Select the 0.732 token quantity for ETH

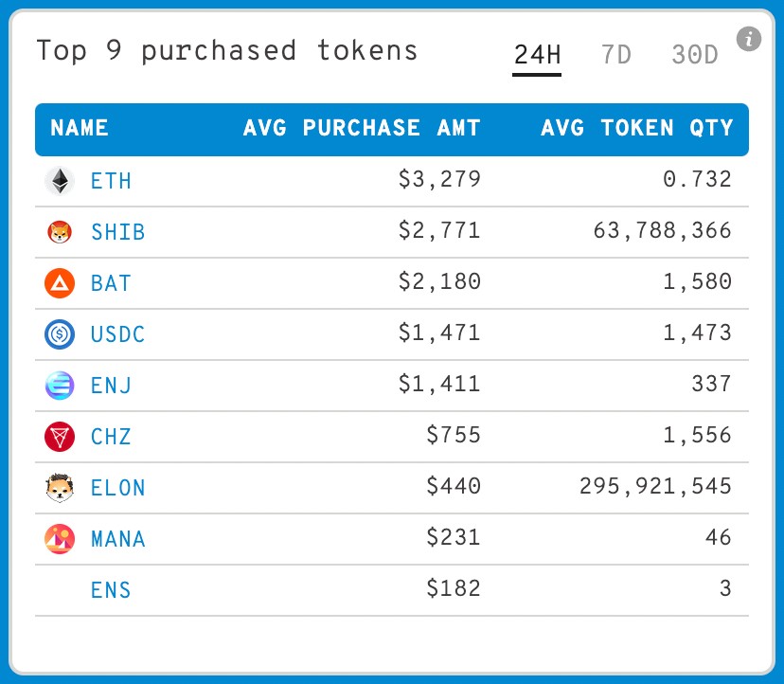click(x=697, y=179)
